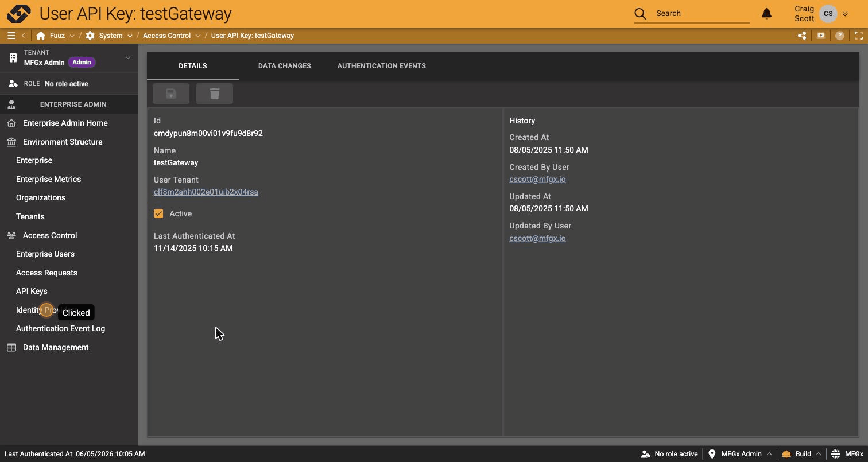
Task: Click the Access Control people icon
Action: (x=11, y=236)
